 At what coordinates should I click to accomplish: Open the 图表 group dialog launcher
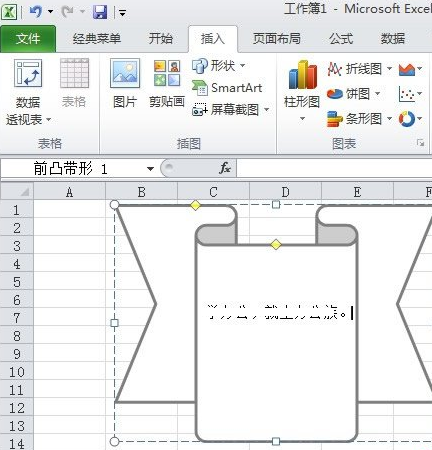click(x=420, y=143)
